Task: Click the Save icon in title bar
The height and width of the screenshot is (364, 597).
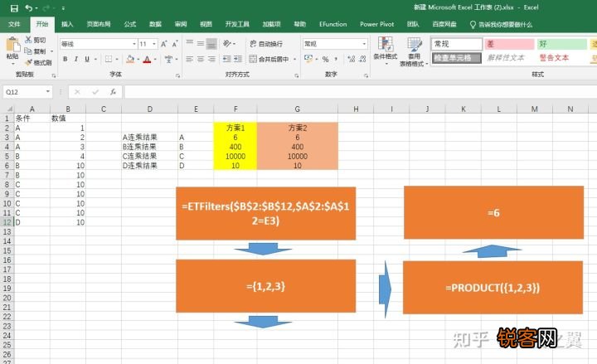Action: click(14, 8)
